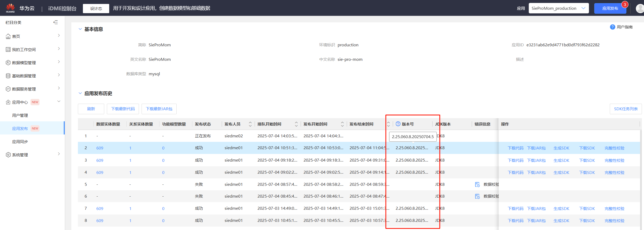Collapse the 基本信息 section
The image size is (644, 230).
click(x=80, y=29)
